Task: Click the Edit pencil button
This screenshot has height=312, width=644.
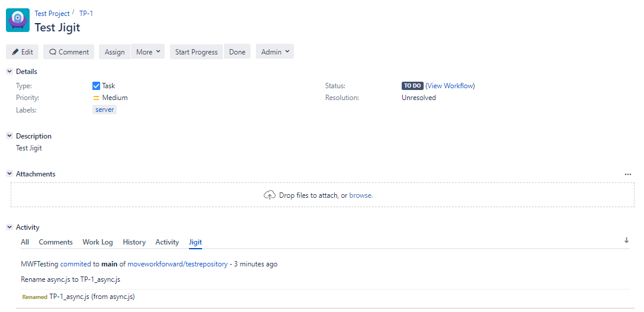Action: [x=23, y=52]
